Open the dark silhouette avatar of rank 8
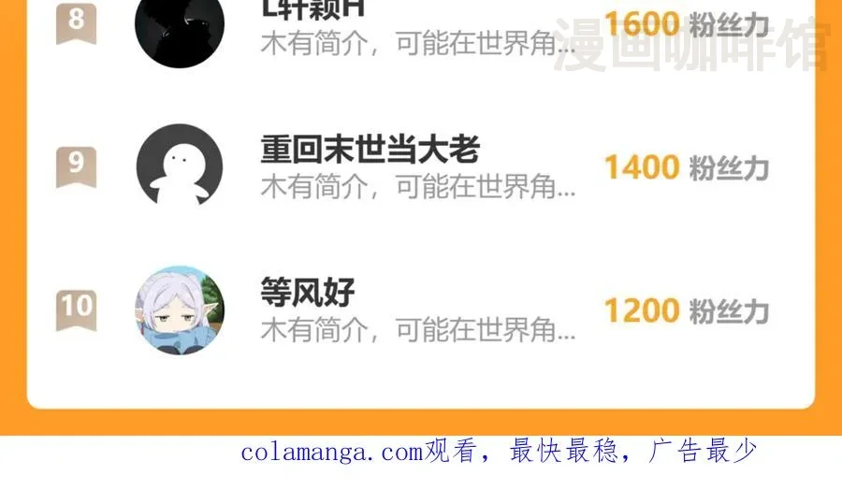 (x=180, y=27)
